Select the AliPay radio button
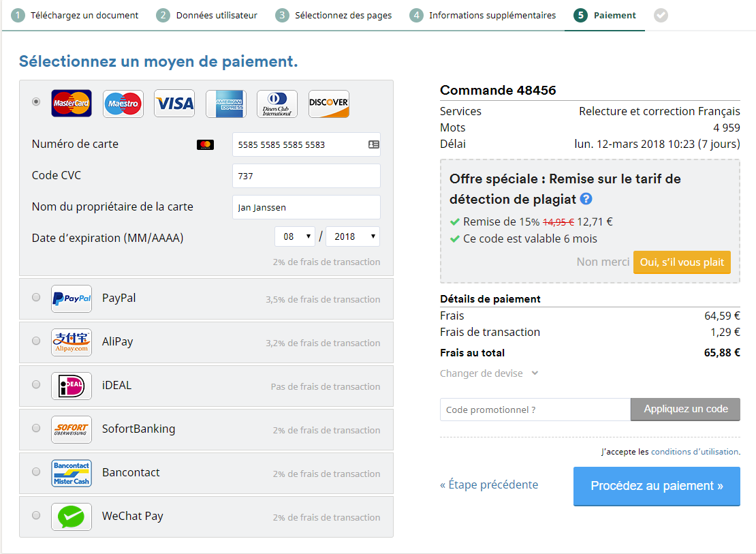 36,341
